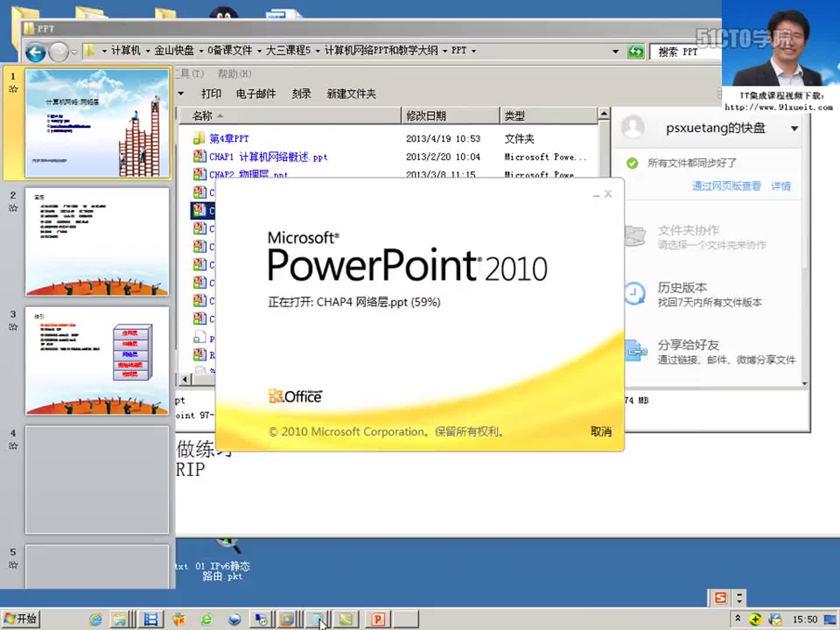Select the CHAP1 计算机网络概述.ppt file name

[268, 157]
